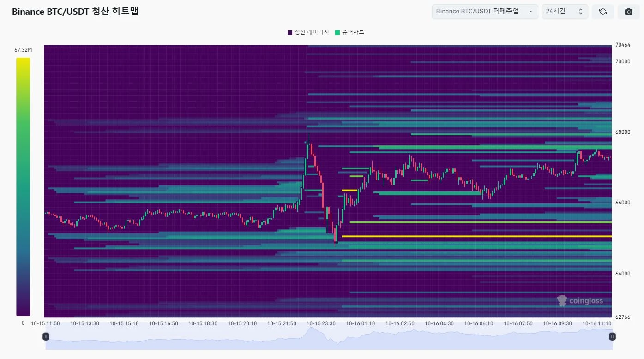The height and width of the screenshot is (359, 644).
Task: Click the 10-15 11:50 time axis label
Action: (45, 323)
